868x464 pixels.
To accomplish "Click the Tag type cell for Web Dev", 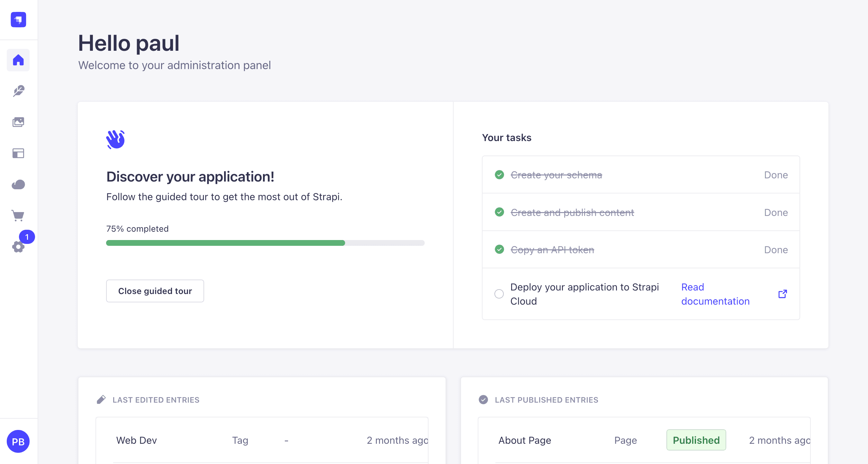I will pyautogui.click(x=240, y=441).
